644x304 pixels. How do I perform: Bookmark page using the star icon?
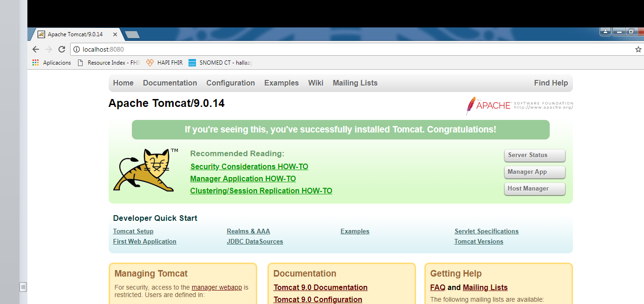638,49
